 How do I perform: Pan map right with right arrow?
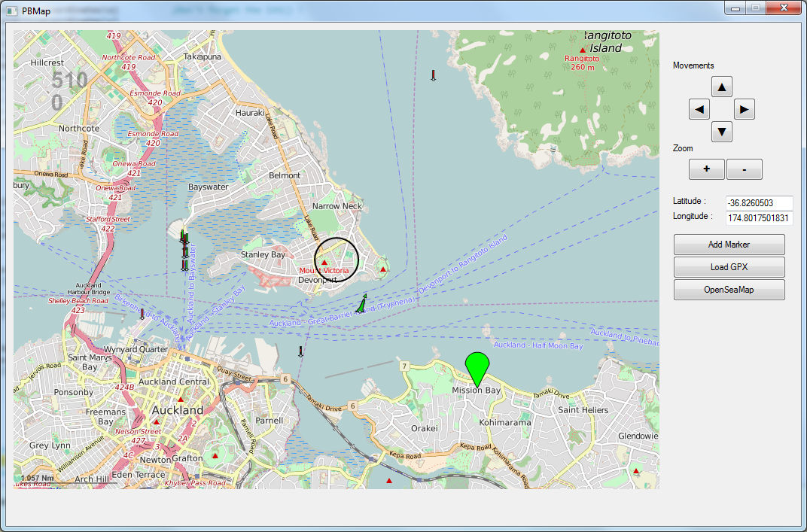tap(744, 110)
